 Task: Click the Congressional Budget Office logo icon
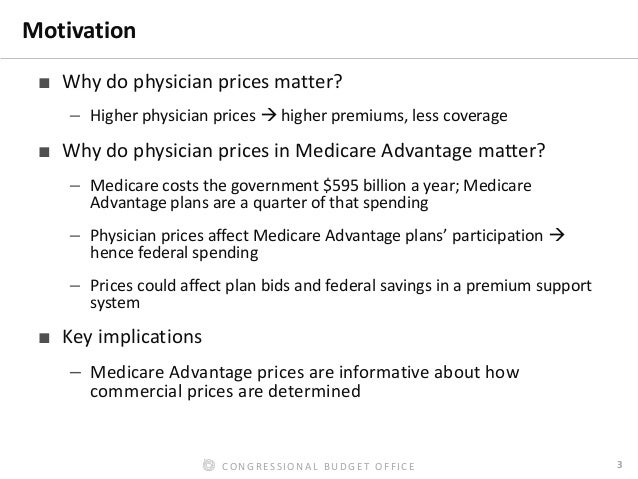[207, 466]
